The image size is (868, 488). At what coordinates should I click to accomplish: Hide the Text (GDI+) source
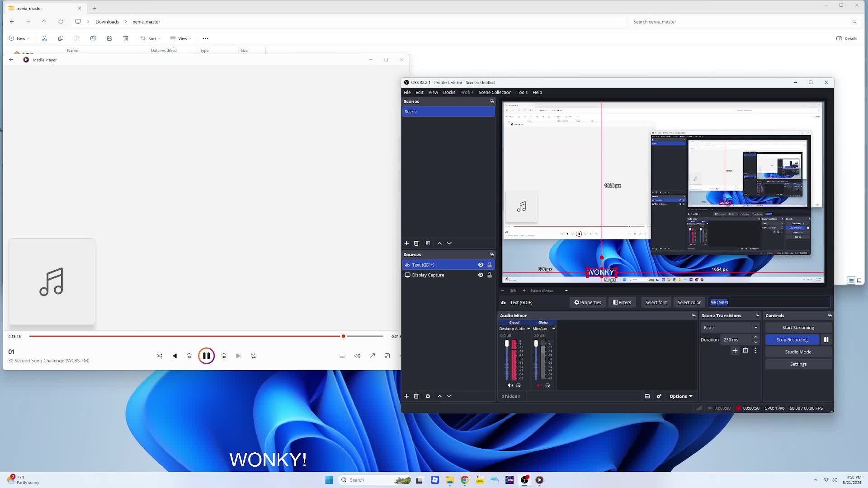tap(481, 265)
